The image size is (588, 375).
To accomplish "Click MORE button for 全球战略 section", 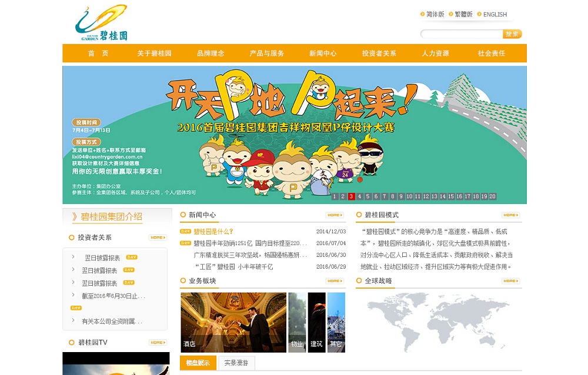I will 511,281.
